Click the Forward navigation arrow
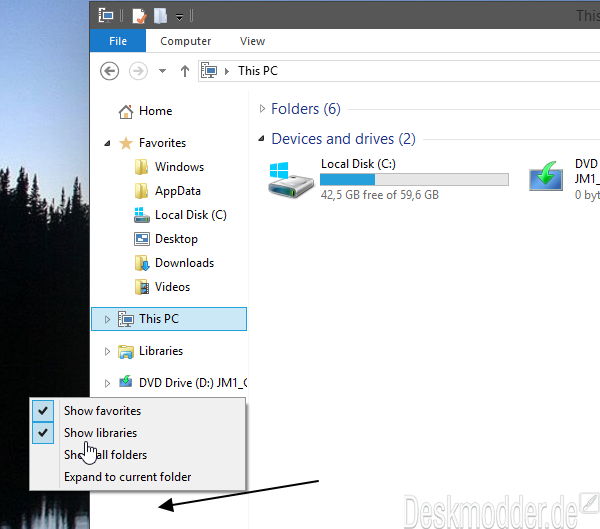Screen dimensions: 600x529 tap(138, 71)
